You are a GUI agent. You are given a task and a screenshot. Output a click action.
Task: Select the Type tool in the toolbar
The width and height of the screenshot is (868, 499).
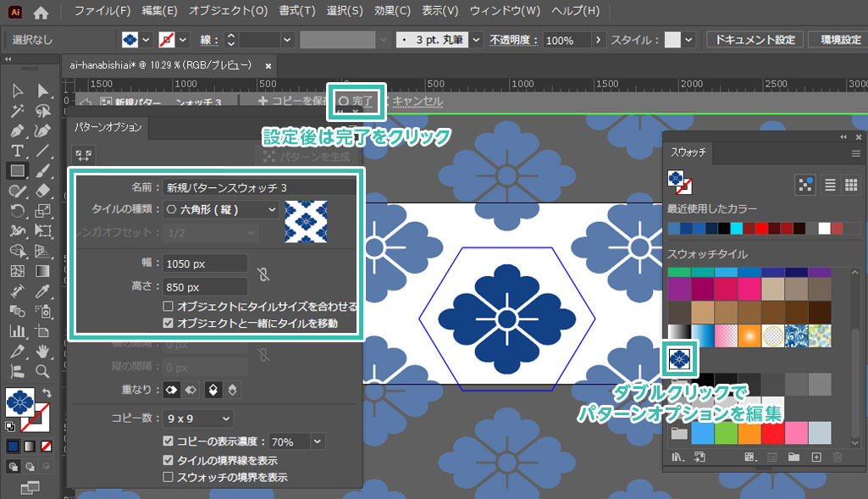pyautogui.click(x=16, y=151)
